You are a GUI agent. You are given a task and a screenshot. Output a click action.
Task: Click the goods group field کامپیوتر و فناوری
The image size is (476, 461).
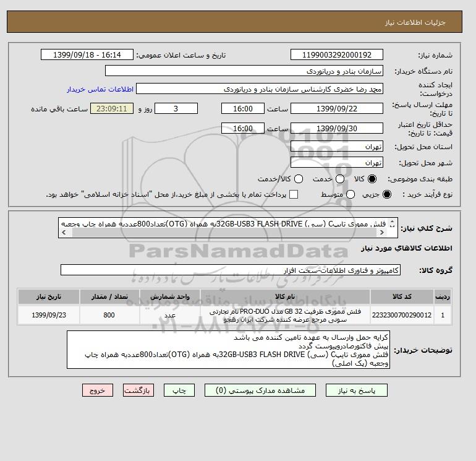point(231,270)
